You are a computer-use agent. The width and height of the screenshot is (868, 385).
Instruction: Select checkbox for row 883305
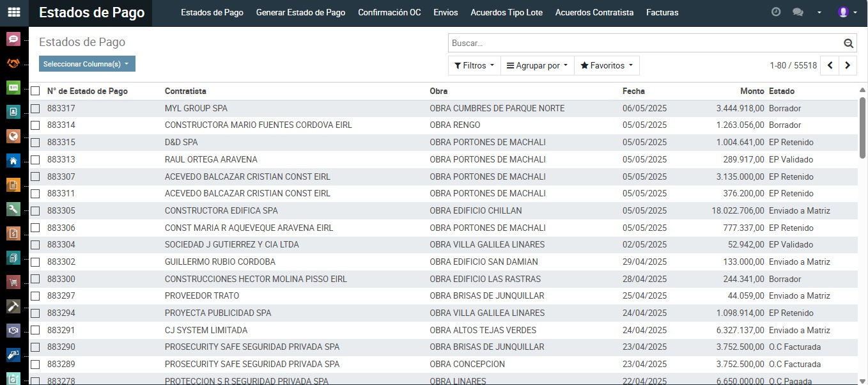point(35,210)
